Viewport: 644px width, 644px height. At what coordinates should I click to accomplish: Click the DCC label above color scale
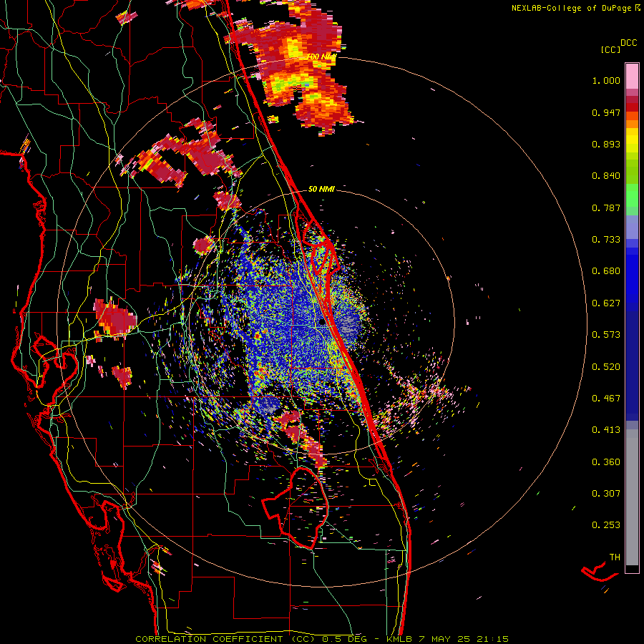629,43
